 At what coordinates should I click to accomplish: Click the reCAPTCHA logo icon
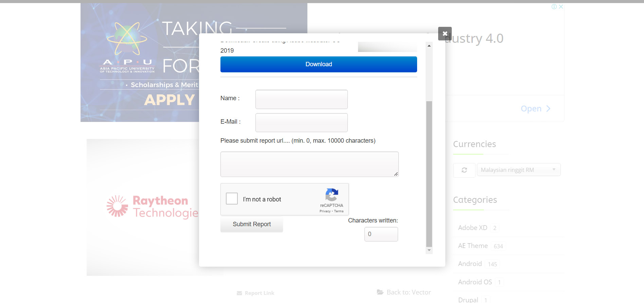click(332, 195)
